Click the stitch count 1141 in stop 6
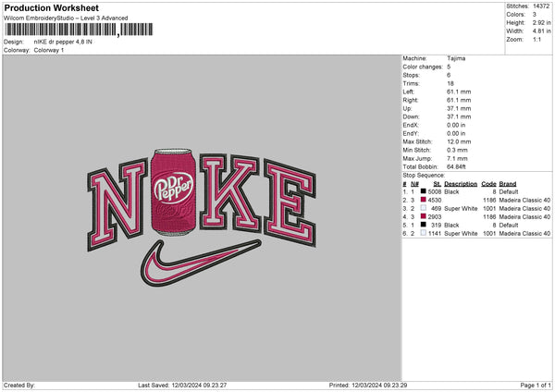 (x=435, y=234)
